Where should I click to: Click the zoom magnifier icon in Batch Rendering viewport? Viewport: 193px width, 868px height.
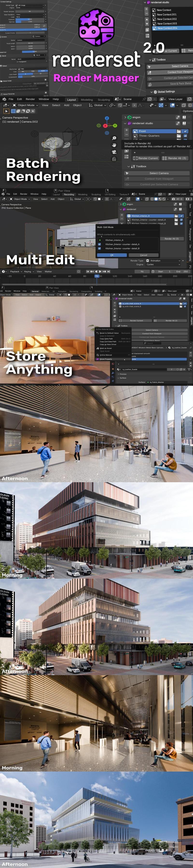(114, 138)
